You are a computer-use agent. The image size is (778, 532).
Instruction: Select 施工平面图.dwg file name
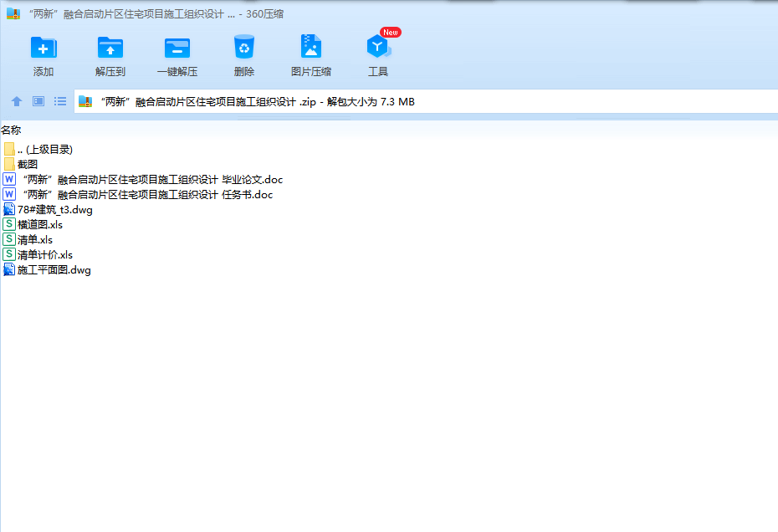pos(54,270)
